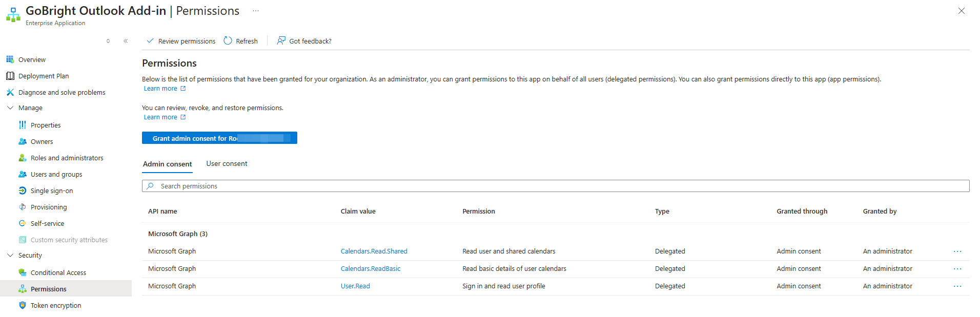Click the GoBright enterprise application logo icon
The image size is (980, 317).
coord(13,15)
